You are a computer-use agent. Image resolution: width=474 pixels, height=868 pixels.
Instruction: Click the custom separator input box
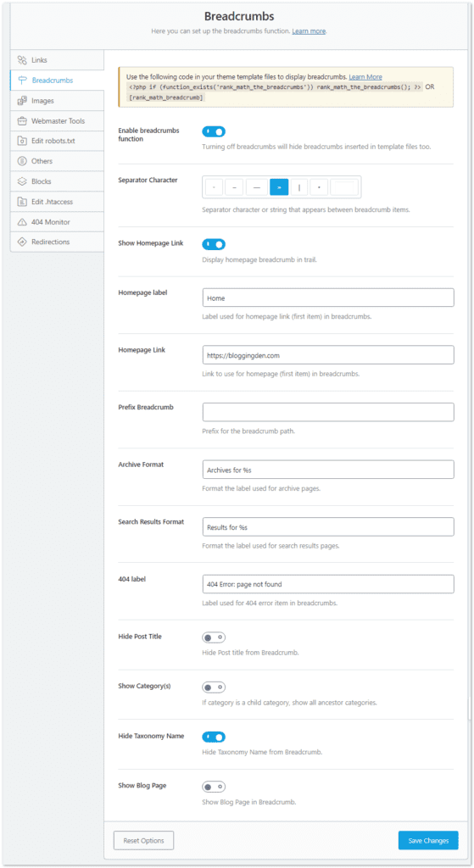coord(344,187)
